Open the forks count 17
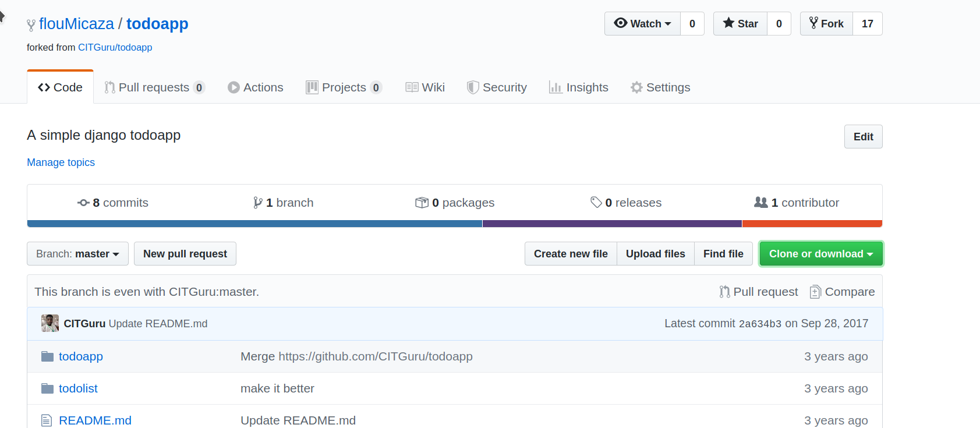The width and height of the screenshot is (980, 428). point(868,23)
